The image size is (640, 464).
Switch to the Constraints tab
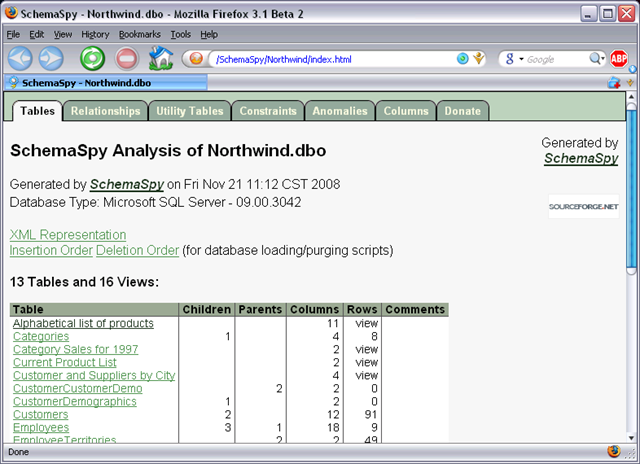point(268,111)
